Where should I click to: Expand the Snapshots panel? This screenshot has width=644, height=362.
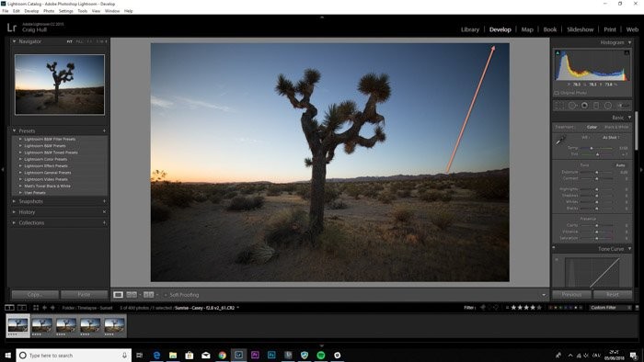tap(14, 201)
